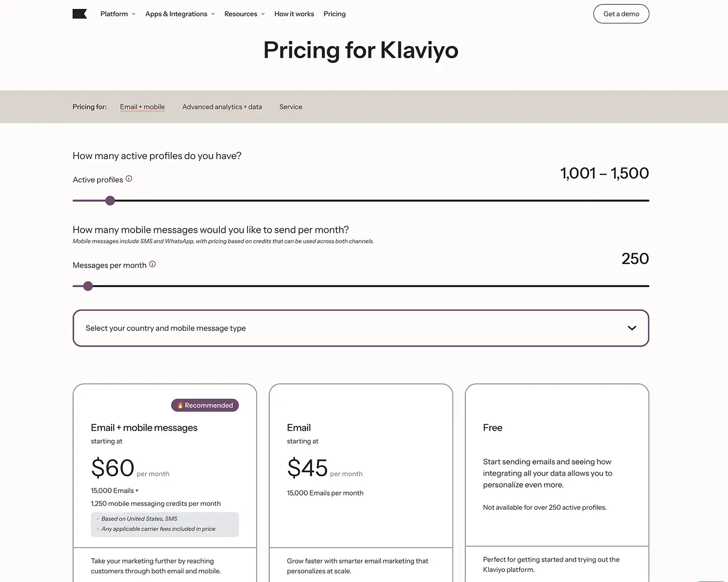Click info icon beside Messages per month
Screen dimensions: 728x582
(x=152, y=264)
